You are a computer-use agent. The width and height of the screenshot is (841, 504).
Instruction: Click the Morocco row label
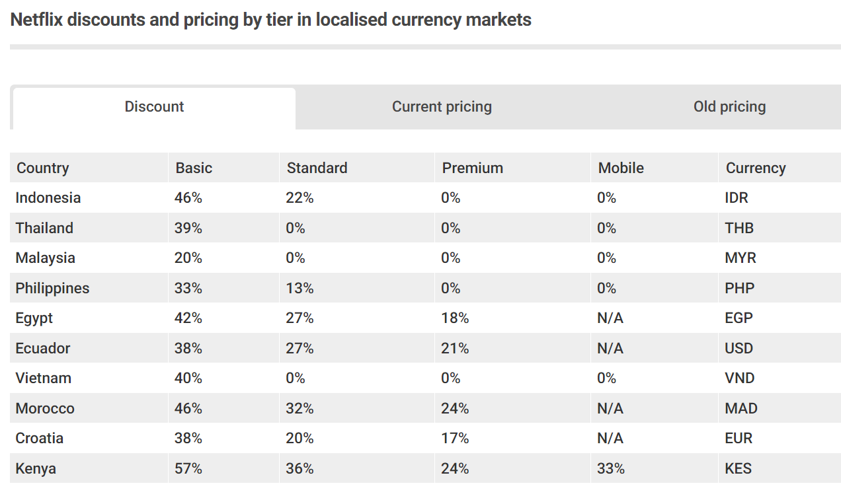45,408
